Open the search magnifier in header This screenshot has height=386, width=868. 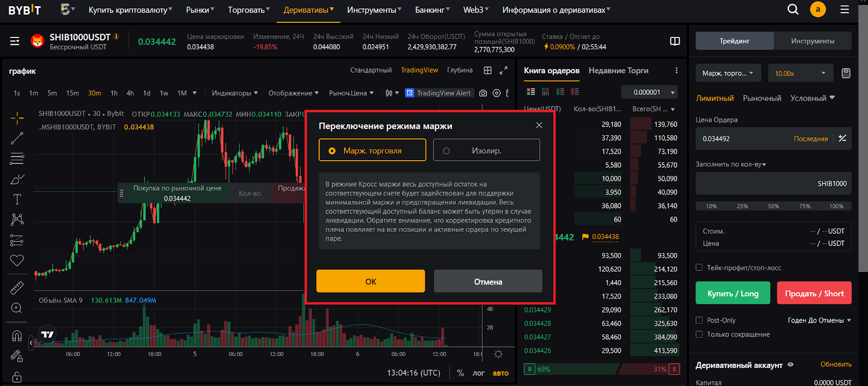(x=793, y=9)
